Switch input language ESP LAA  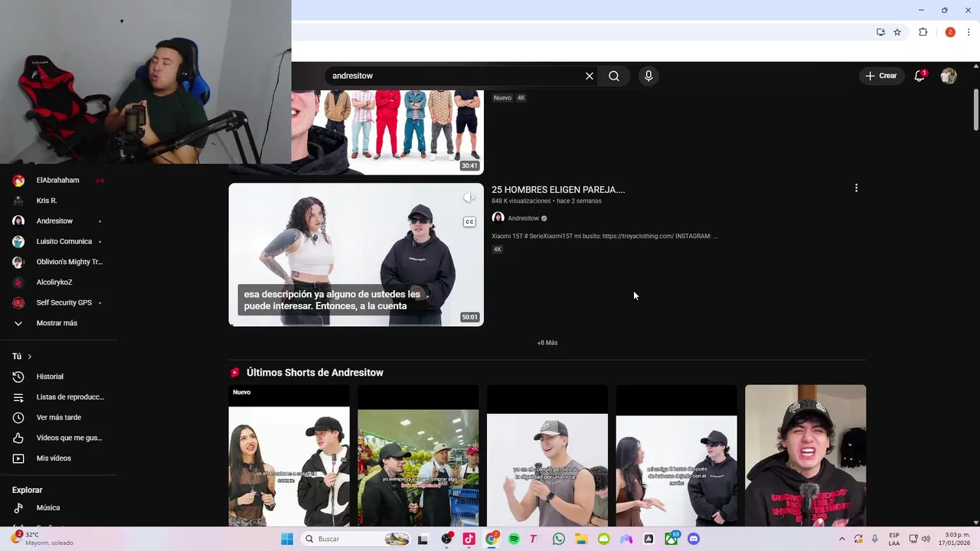tap(894, 539)
